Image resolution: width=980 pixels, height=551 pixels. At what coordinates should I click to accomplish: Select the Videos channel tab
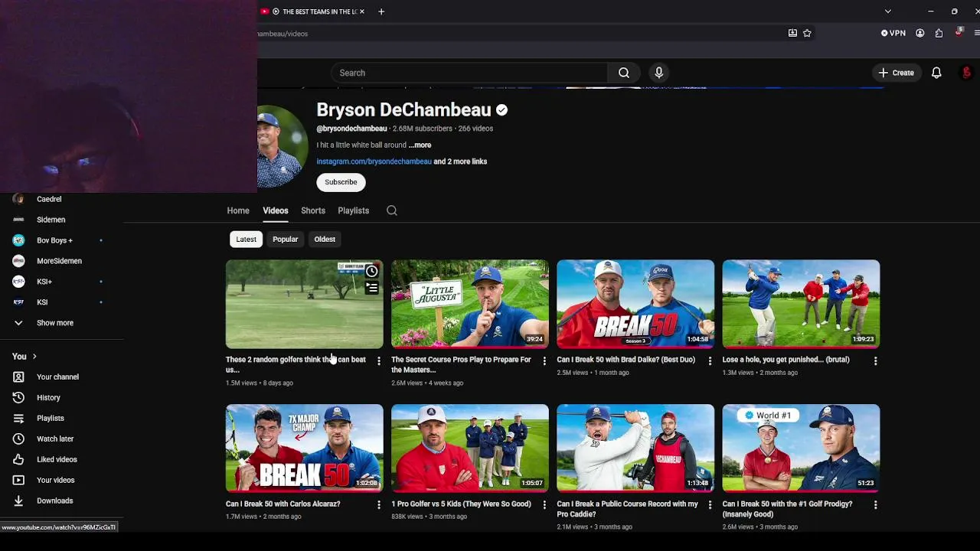pos(276,210)
